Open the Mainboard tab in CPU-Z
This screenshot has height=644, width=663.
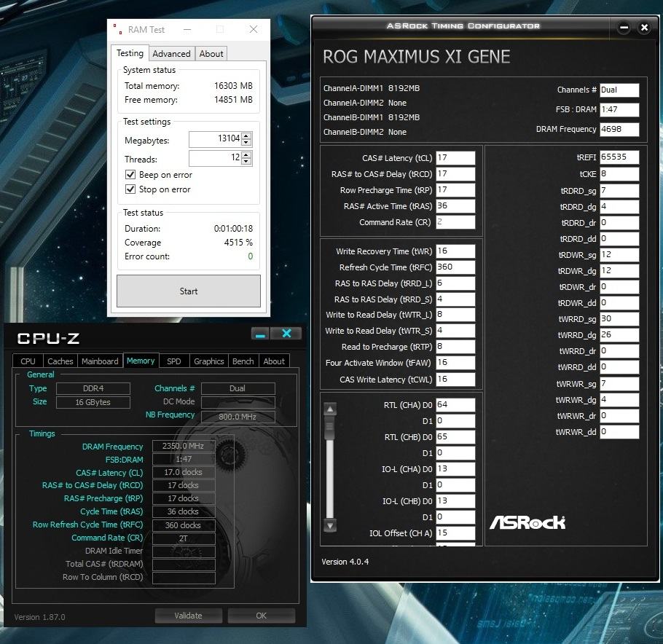click(100, 361)
